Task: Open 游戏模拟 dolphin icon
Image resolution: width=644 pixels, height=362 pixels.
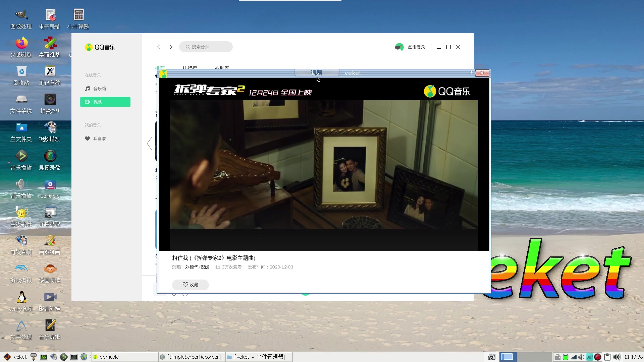Action: [x=21, y=273]
